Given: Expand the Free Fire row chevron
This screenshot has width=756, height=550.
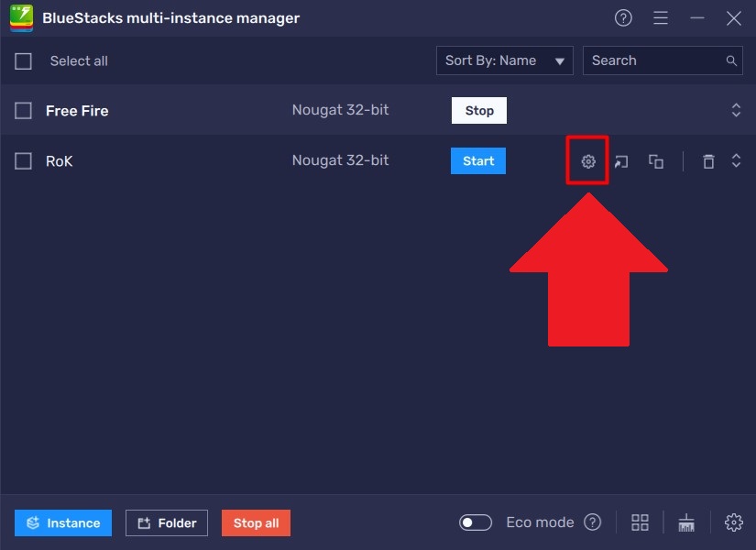Looking at the screenshot, I should pos(736,110).
